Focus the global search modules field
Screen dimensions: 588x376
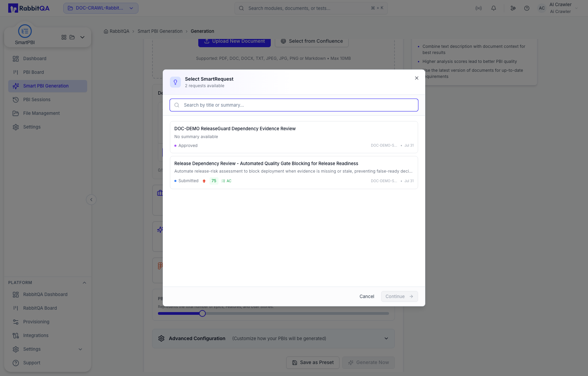311,8
